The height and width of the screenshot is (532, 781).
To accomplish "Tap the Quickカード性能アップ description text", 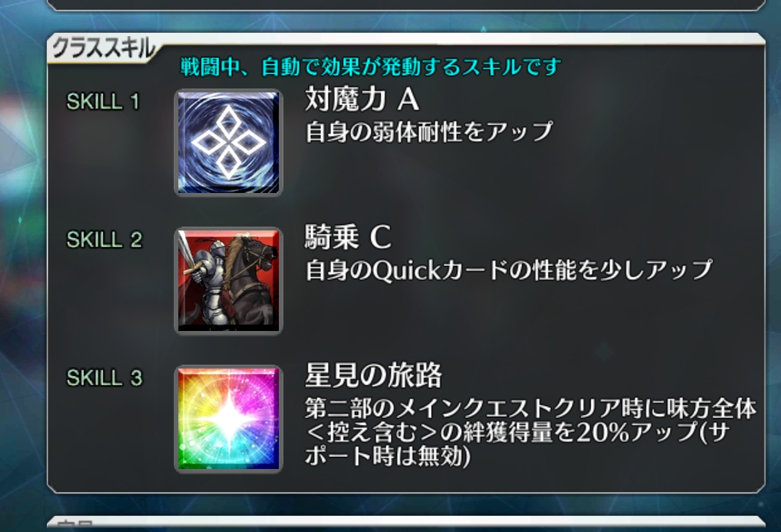I will 509,270.
